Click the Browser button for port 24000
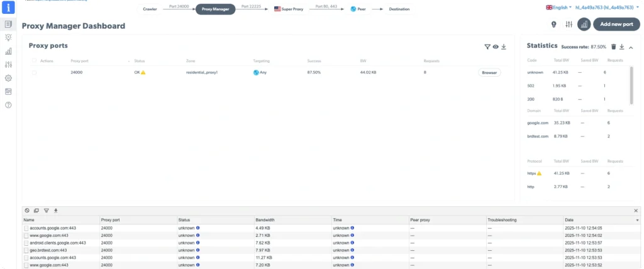Image resolution: width=644 pixels, height=269 pixels. (x=489, y=73)
